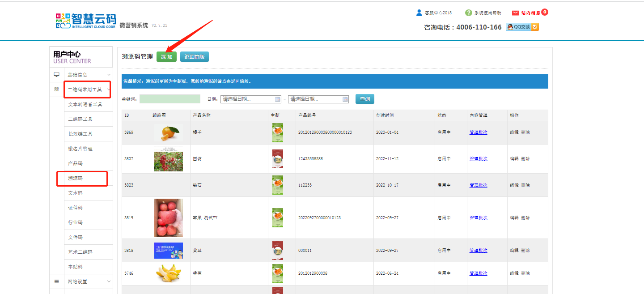Open 站内消息 red envelope icon

(515, 13)
